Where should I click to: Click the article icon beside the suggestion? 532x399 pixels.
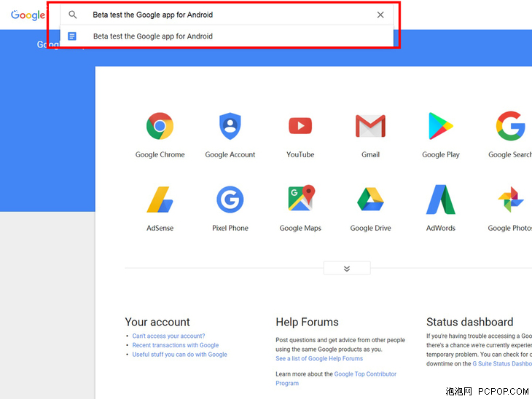click(72, 36)
